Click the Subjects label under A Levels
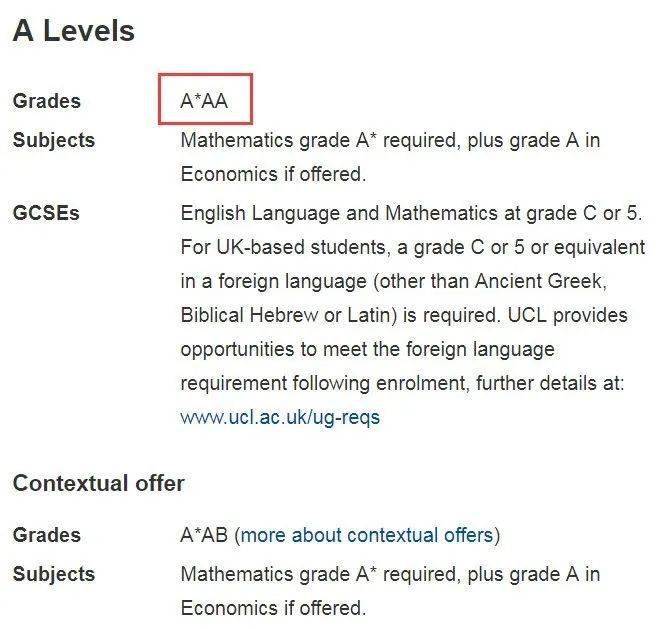Screen dimensions: 666x629 (x=53, y=140)
